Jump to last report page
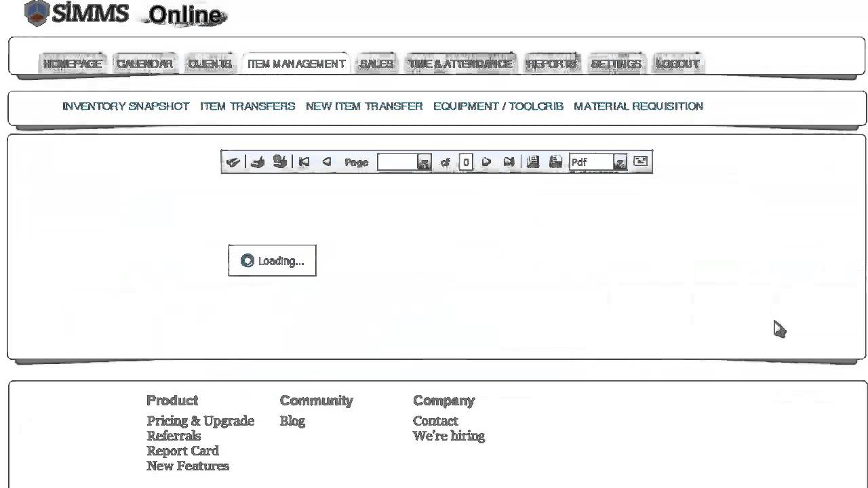The width and height of the screenshot is (868, 488). [x=509, y=162]
